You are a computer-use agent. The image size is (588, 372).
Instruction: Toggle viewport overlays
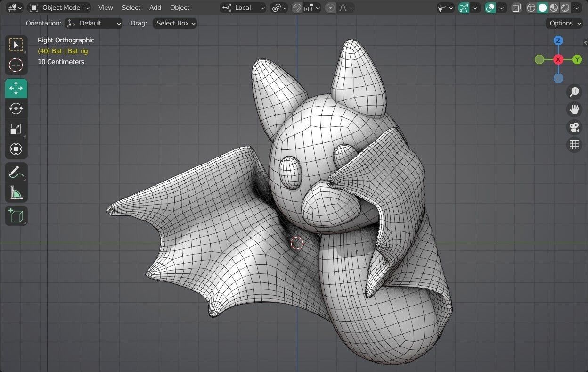tap(490, 8)
